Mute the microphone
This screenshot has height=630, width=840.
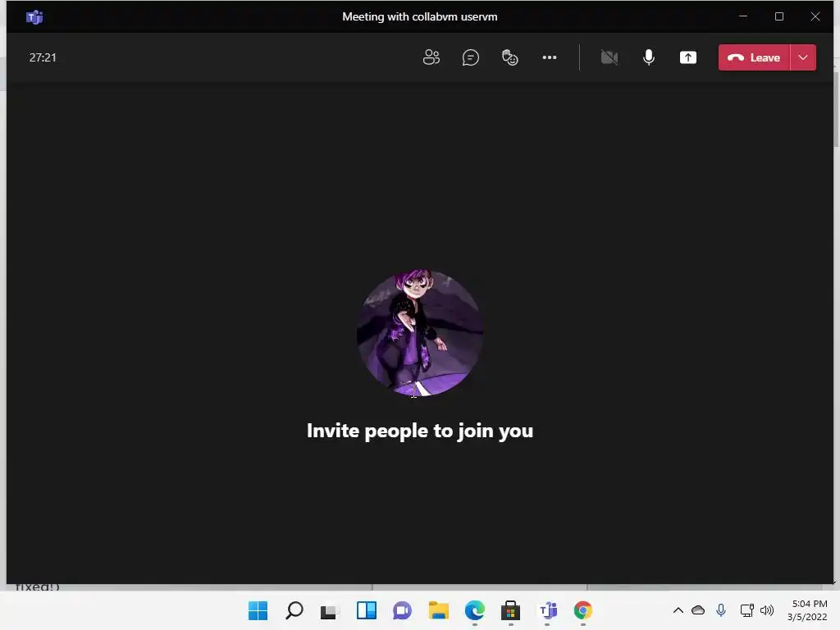point(649,57)
